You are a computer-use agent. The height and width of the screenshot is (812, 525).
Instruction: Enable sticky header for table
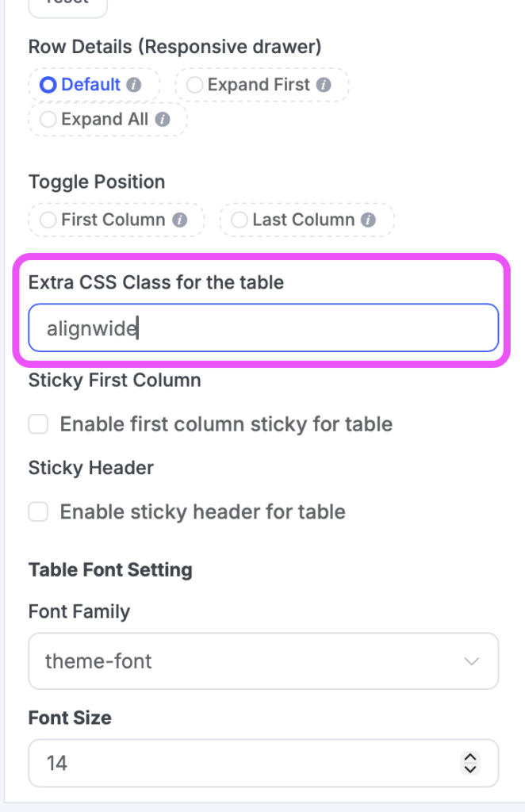click(x=38, y=511)
